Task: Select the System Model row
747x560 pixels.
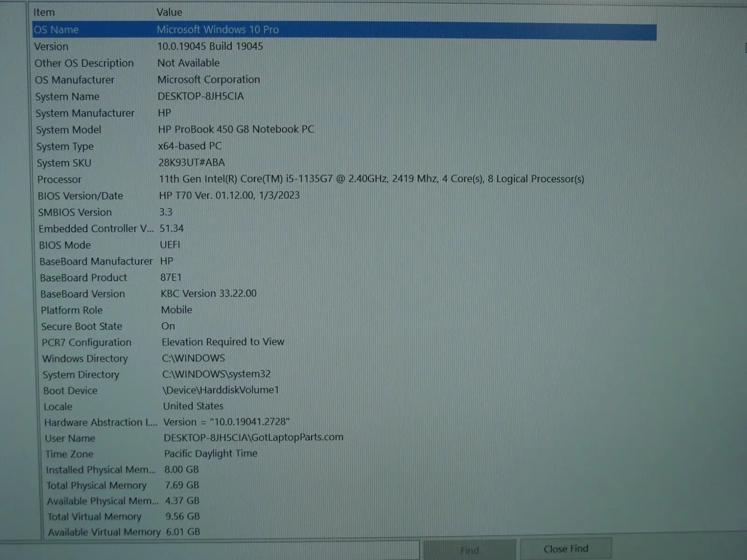Action: click(69, 130)
